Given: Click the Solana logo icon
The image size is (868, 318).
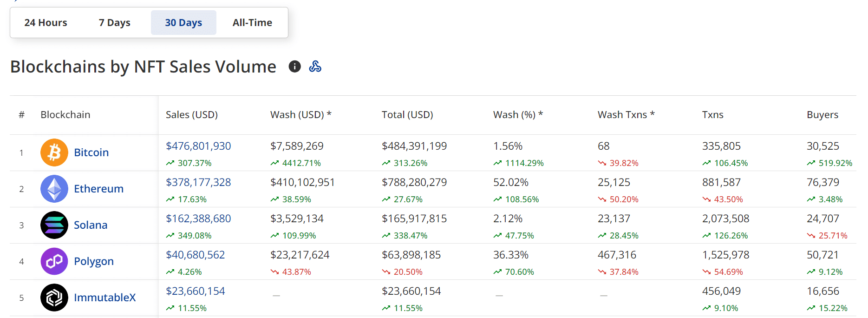Looking at the screenshot, I should pyautogui.click(x=54, y=225).
